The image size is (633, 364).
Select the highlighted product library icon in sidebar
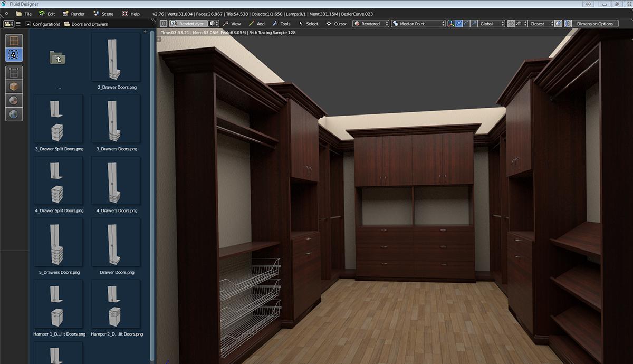14,54
